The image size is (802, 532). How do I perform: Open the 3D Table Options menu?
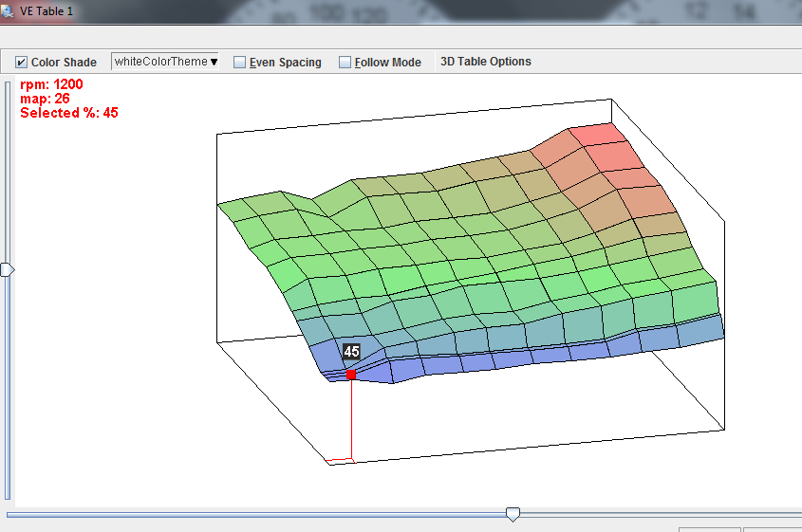coord(485,62)
